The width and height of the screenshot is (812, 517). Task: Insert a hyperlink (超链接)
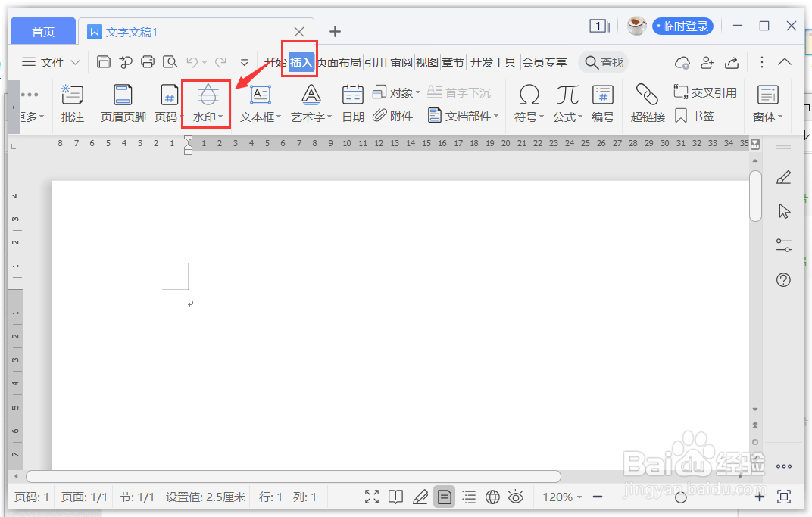(646, 104)
